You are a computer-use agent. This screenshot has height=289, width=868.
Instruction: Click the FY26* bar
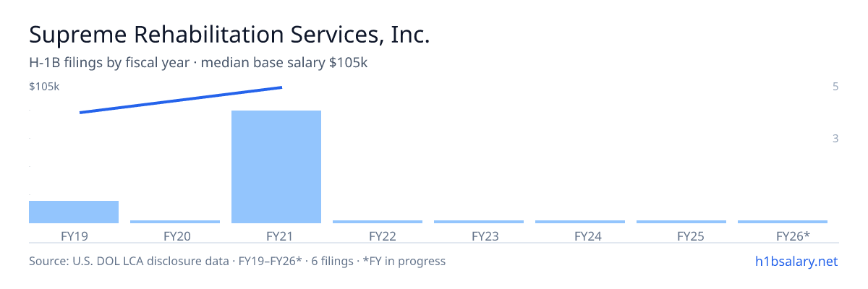[783, 222]
